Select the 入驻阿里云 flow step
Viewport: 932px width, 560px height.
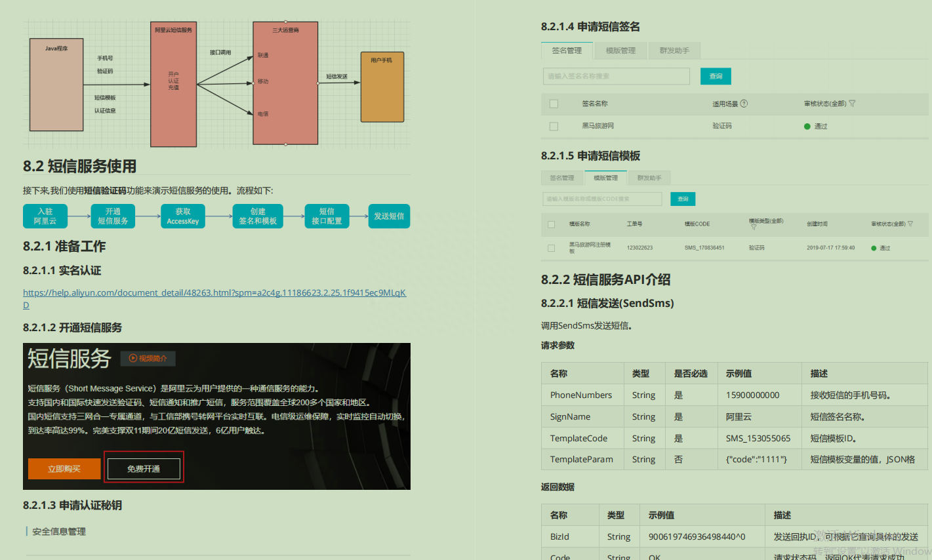tap(45, 216)
